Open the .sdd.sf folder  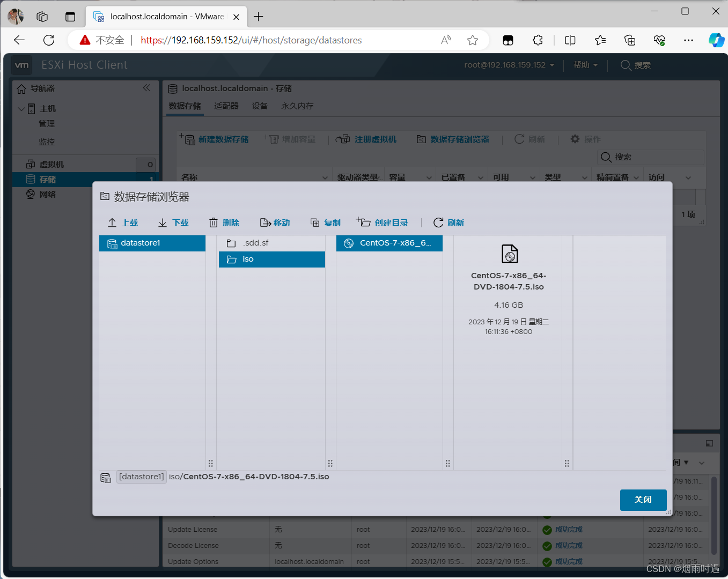click(x=272, y=243)
